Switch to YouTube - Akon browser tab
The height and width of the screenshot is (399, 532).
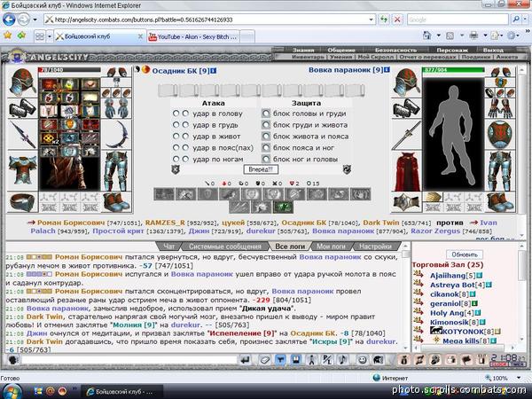click(193, 36)
